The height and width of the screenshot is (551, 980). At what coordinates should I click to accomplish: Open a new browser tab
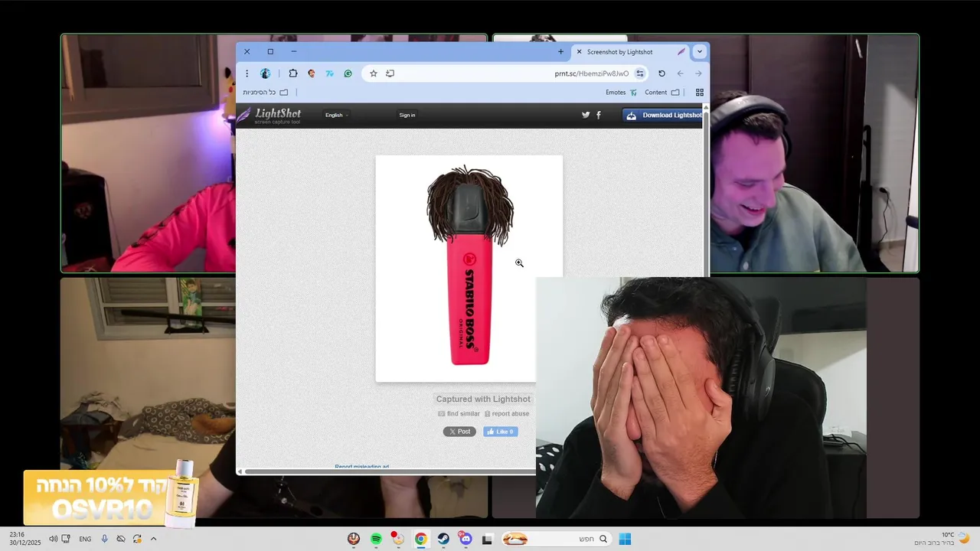560,52
